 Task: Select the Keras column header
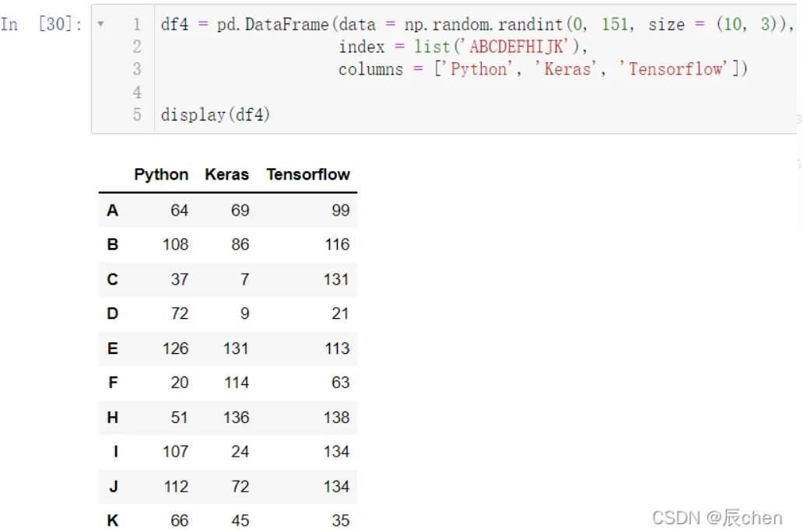[226, 174]
